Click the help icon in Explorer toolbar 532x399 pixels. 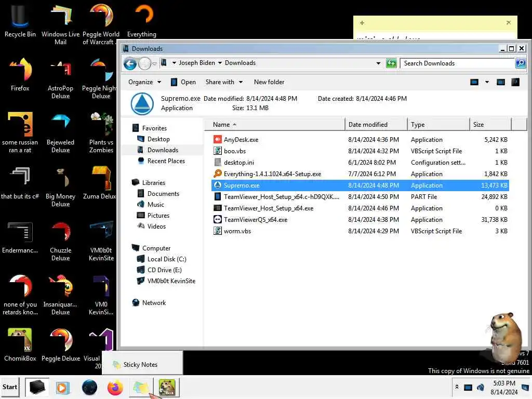pos(515,82)
